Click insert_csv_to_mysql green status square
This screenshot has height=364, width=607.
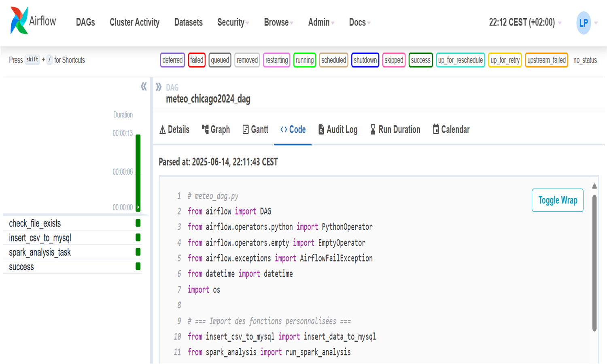click(138, 237)
